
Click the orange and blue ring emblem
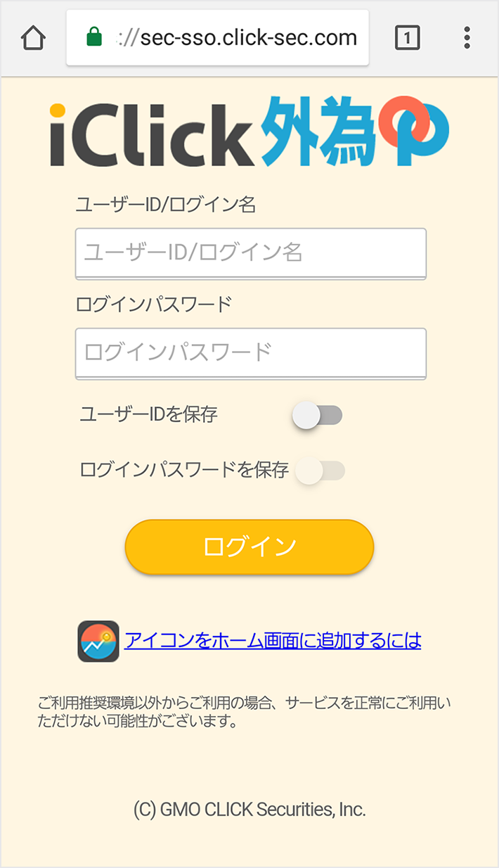pyautogui.click(x=414, y=132)
